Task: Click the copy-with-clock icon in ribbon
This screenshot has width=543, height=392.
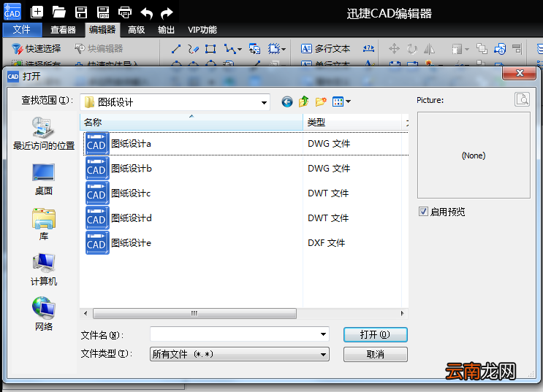Action: coord(500,49)
